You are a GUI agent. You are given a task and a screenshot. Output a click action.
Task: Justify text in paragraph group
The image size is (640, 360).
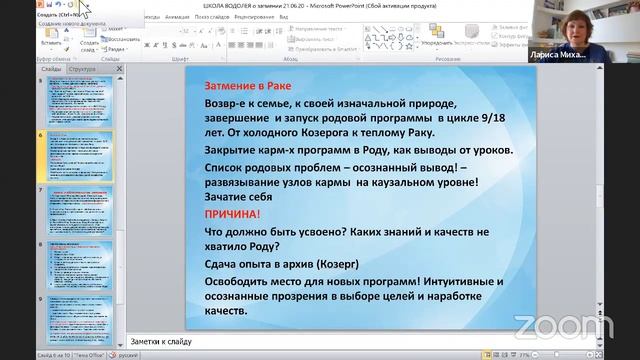[x=259, y=45]
